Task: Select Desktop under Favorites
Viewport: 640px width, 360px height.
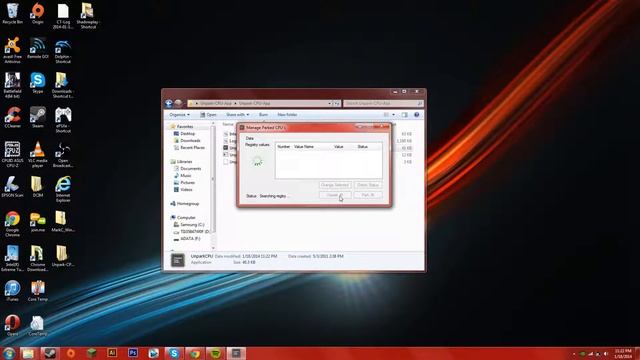Action: (x=187, y=133)
